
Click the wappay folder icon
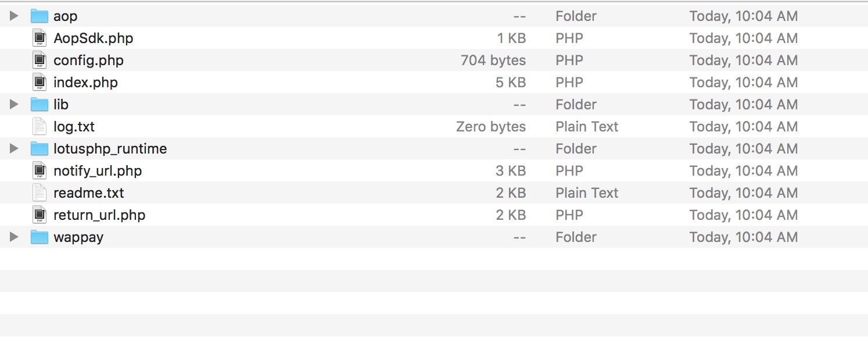tap(39, 237)
